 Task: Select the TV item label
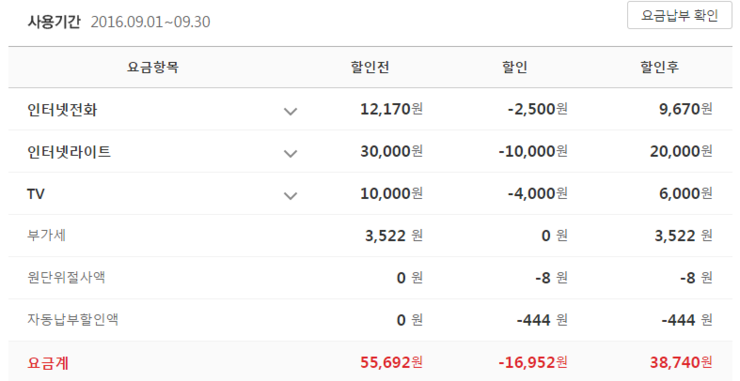[x=36, y=194]
